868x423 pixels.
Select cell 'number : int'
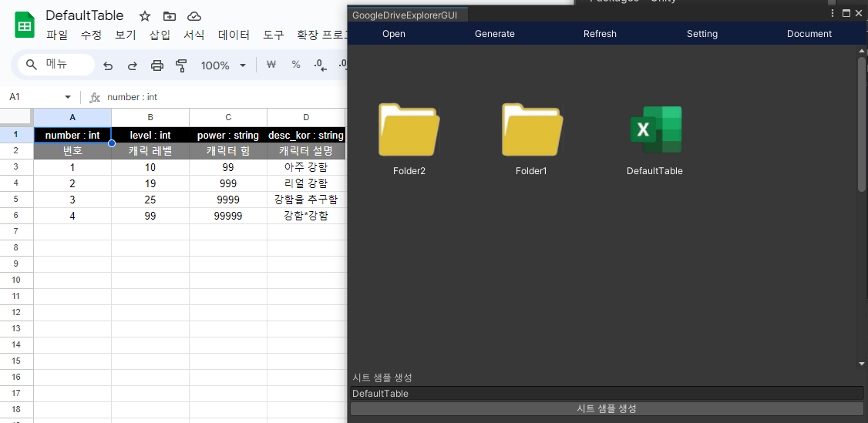pos(72,135)
